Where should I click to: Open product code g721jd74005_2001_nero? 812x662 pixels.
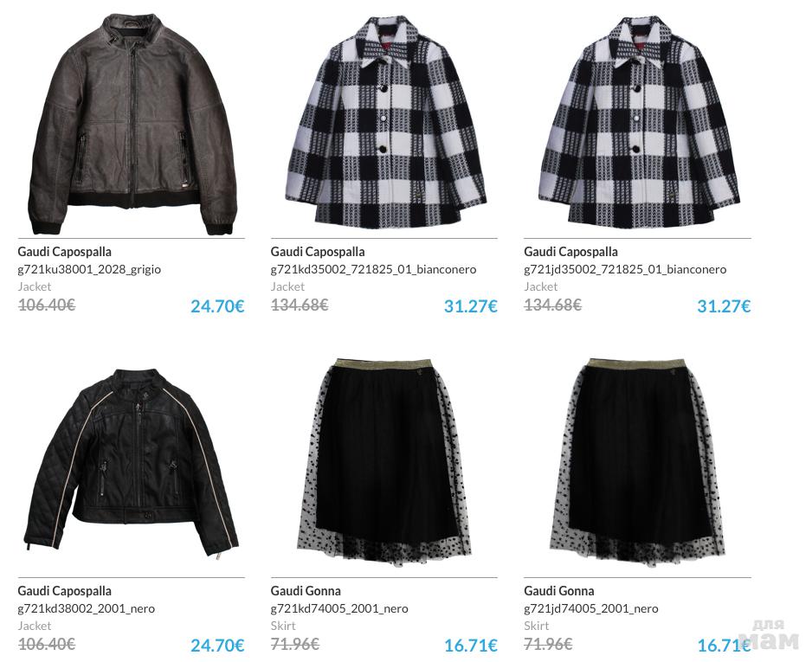(591, 608)
